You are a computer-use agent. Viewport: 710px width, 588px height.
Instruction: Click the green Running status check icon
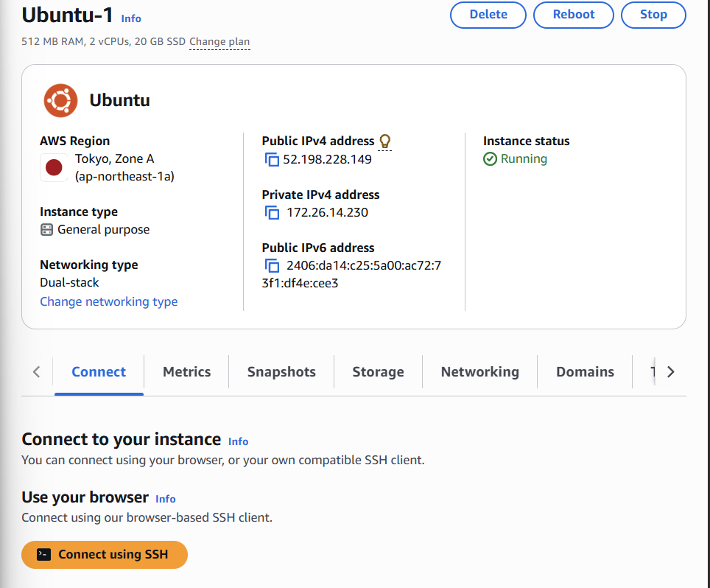click(x=490, y=159)
